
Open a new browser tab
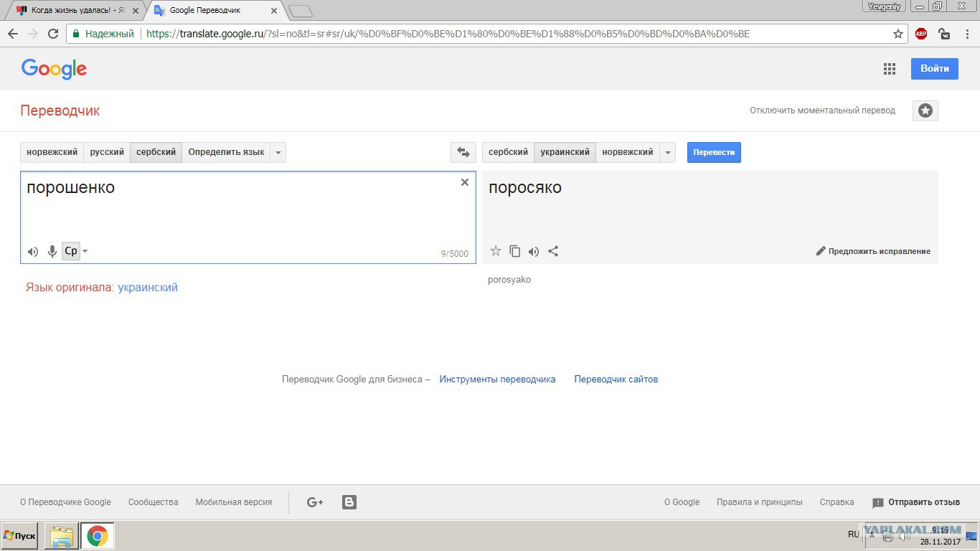click(x=300, y=11)
